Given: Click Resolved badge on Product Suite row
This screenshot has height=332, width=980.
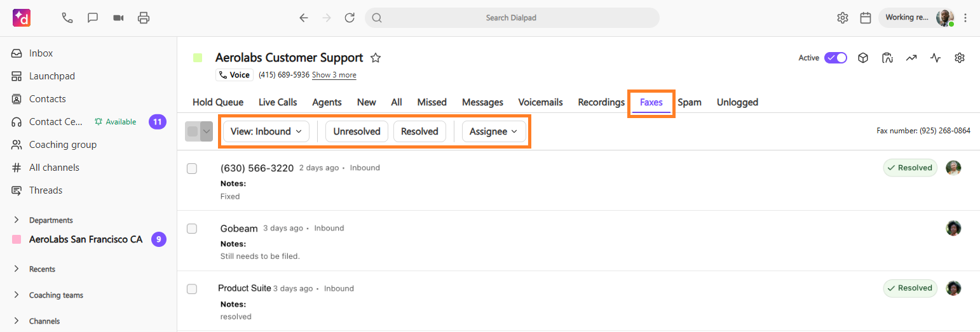Looking at the screenshot, I should click(910, 288).
